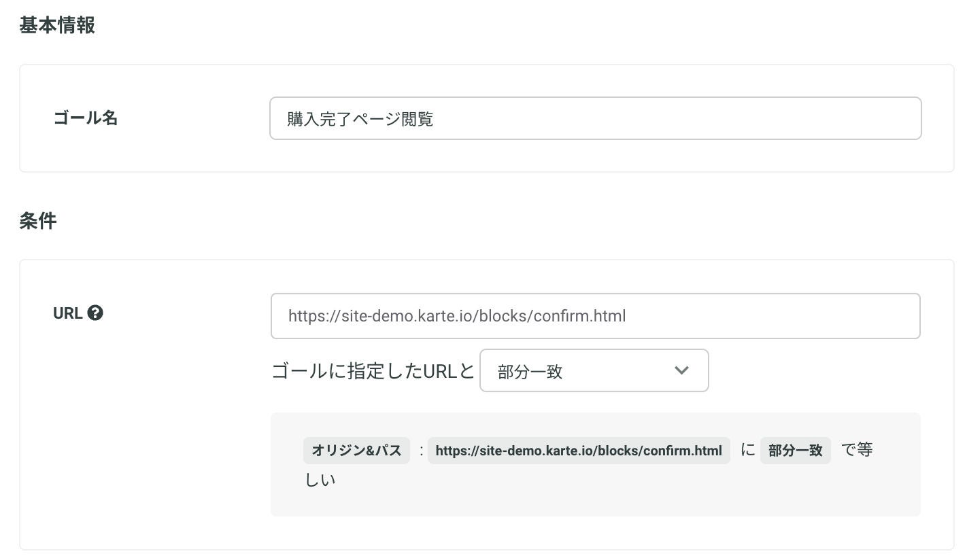Click the bold confirm.html URL chip in summary
The width and height of the screenshot is (967, 560).
[x=579, y=450]
